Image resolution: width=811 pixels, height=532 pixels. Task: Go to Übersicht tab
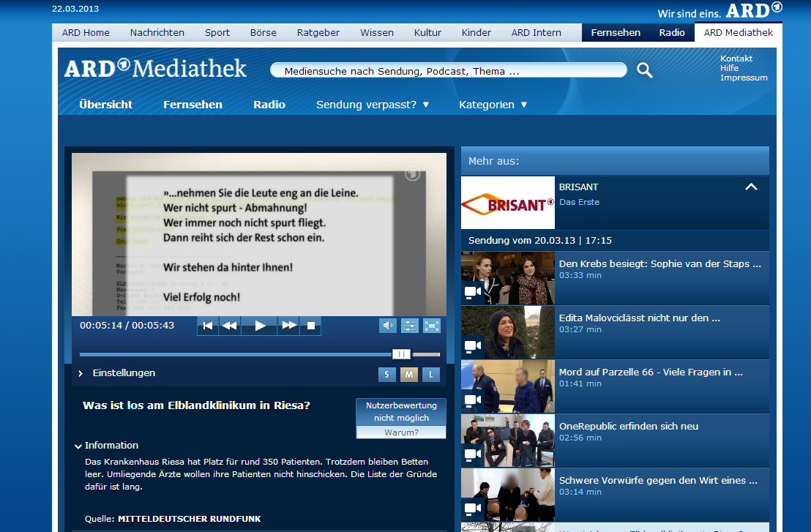(x=105, y=105)
